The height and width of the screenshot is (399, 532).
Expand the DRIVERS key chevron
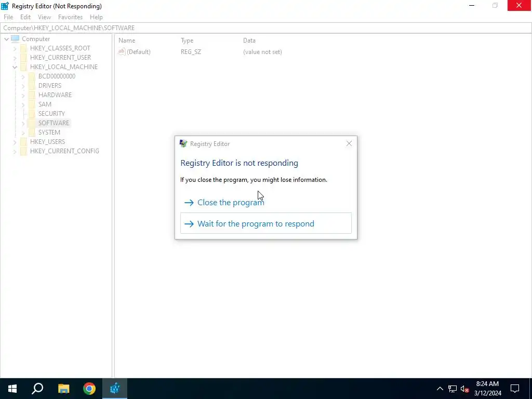(23, 86)
